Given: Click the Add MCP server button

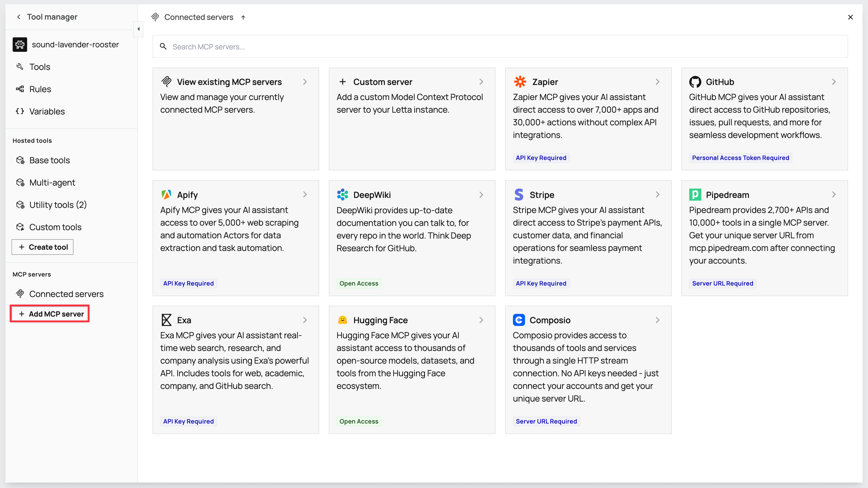Looking at the screenshot, I should [x=50, y=314].
